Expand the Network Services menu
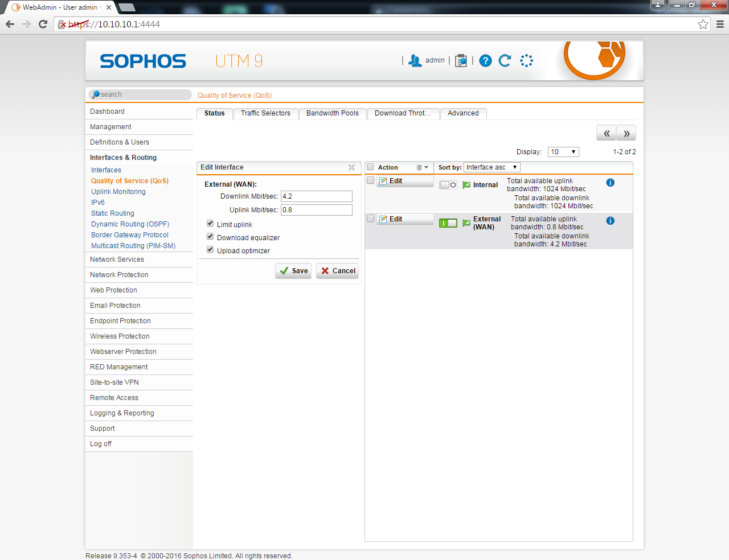Image resolution: width=729 pixels, height=560 pixels. tap(139, 260)
